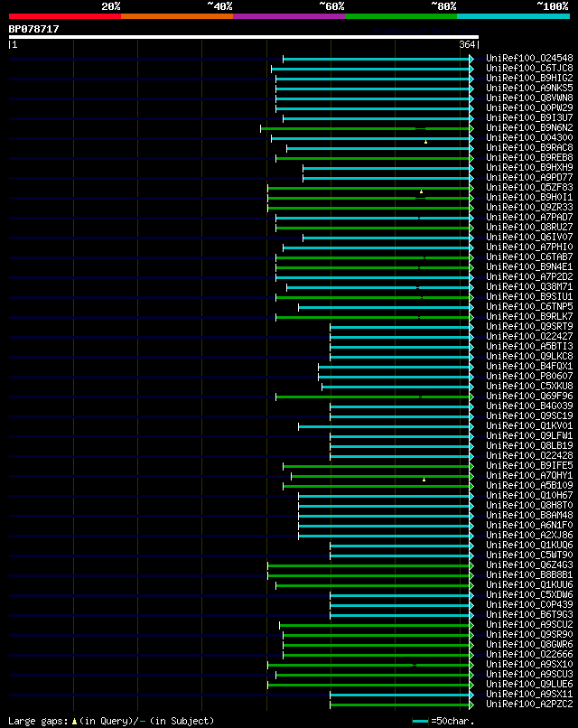Image resolution: width=578 pixels, height=728 pixels.
Task: Choose the UniRef100_Q69F96 hit name
Action: 529,396
